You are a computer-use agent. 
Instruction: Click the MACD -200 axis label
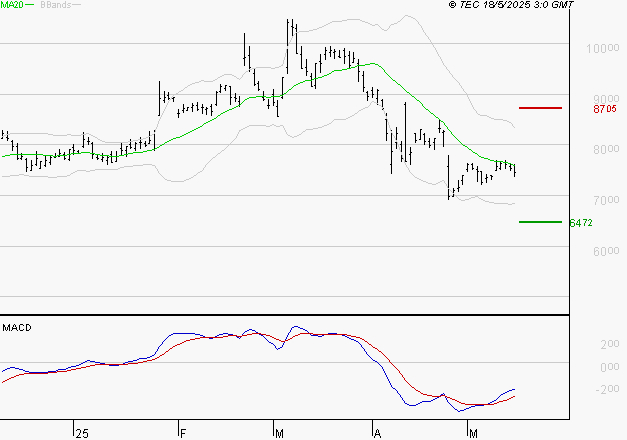tap(607, 389)
